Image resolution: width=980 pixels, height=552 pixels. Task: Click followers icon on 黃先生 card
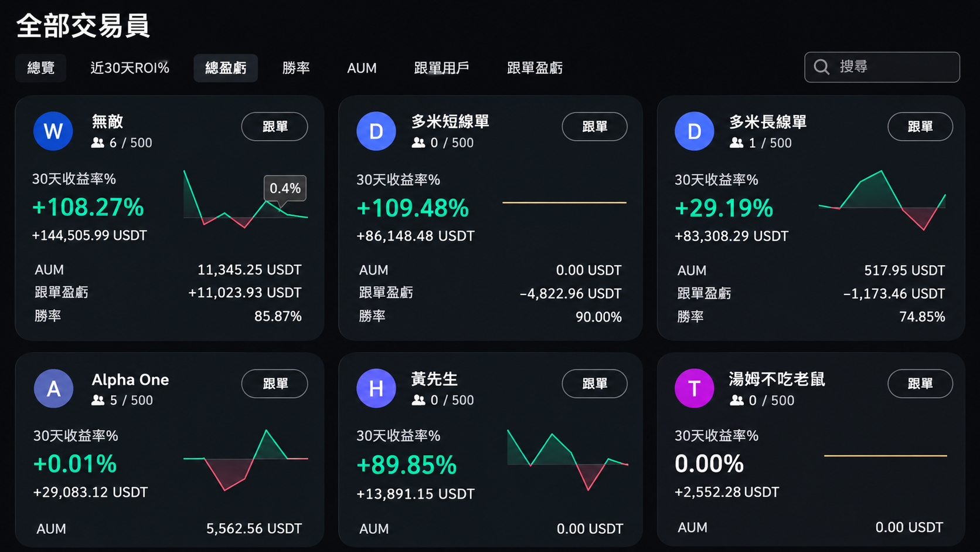click(x=418, y=400)
